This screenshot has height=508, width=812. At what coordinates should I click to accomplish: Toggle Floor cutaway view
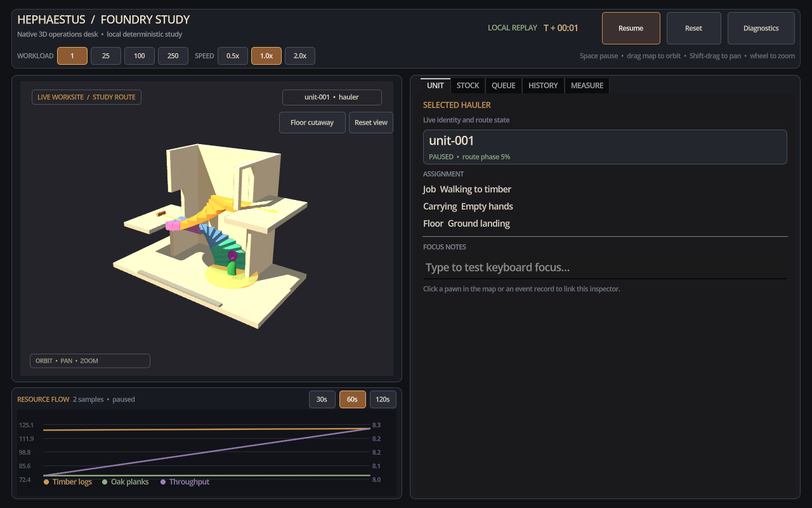(312, 123)
